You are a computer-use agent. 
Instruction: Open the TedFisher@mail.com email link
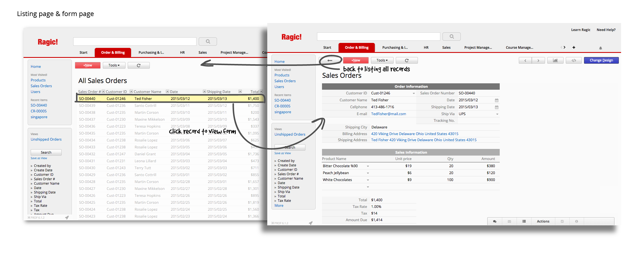point(388,114)
